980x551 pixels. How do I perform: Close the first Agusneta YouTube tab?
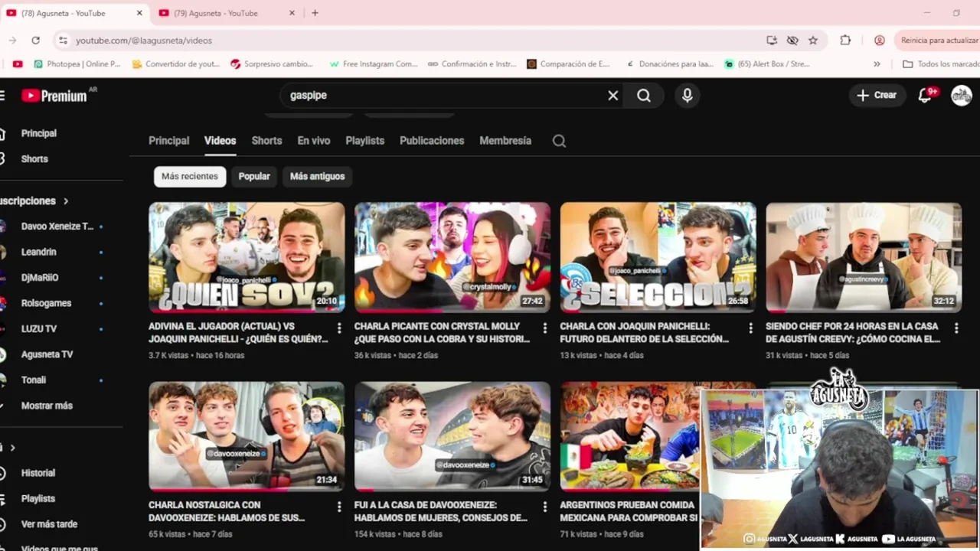139,13
